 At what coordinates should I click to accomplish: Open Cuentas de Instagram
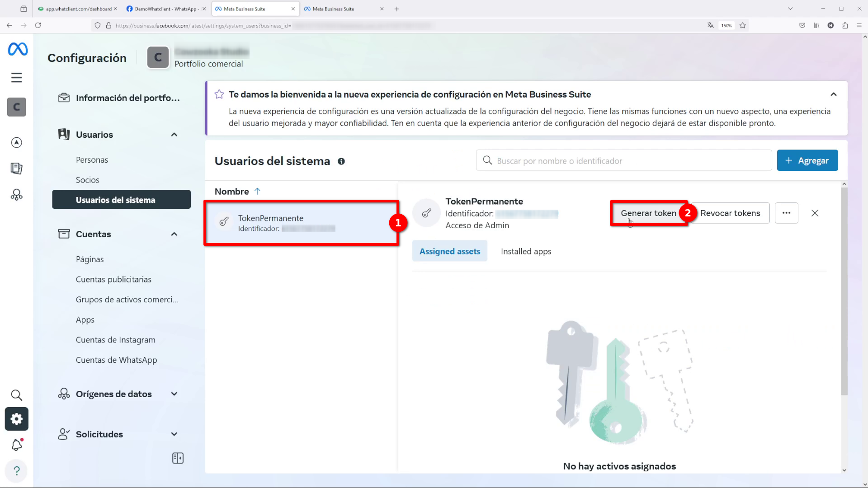115,340
